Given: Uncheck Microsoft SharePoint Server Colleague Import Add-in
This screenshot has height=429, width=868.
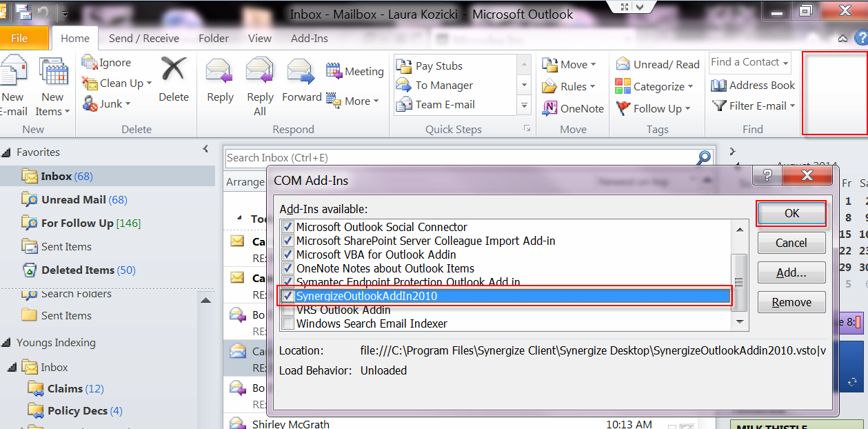Looking at the screenshot, I should [x=287, y=241].
